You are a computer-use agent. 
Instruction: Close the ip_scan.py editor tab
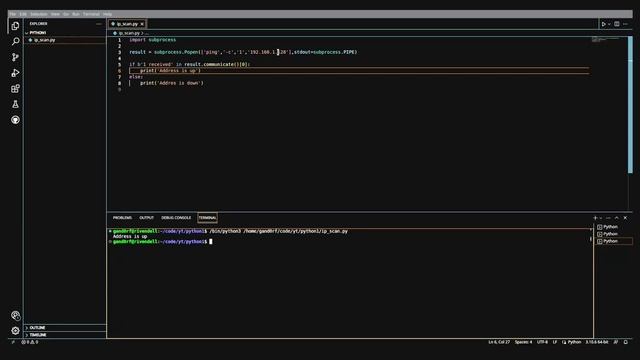[x=142, y=24]
